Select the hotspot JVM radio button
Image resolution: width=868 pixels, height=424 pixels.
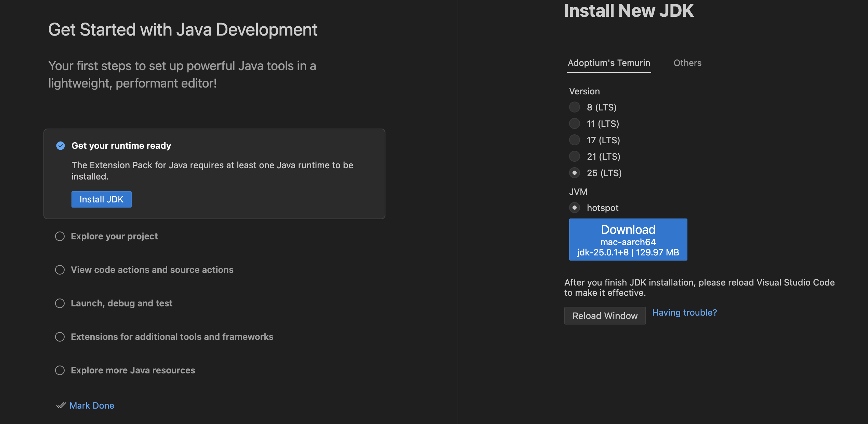point(575,208)
